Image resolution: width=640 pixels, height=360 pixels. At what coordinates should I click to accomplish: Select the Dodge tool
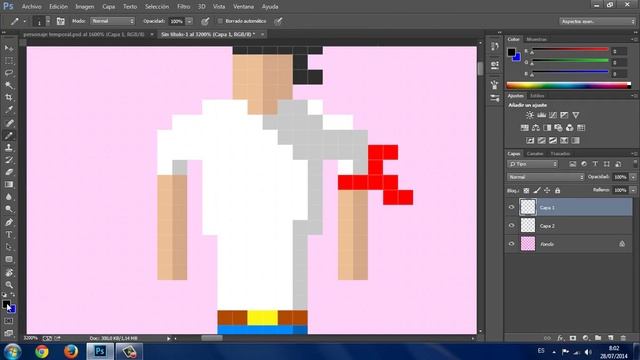9,209
